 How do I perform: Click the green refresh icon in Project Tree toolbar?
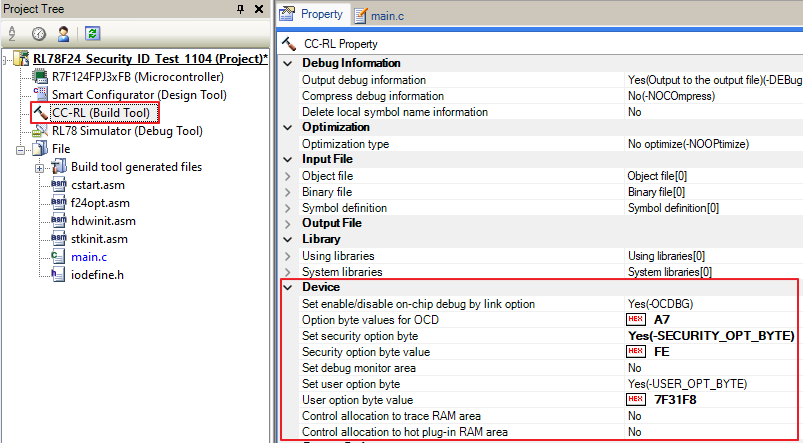point(92,34)
